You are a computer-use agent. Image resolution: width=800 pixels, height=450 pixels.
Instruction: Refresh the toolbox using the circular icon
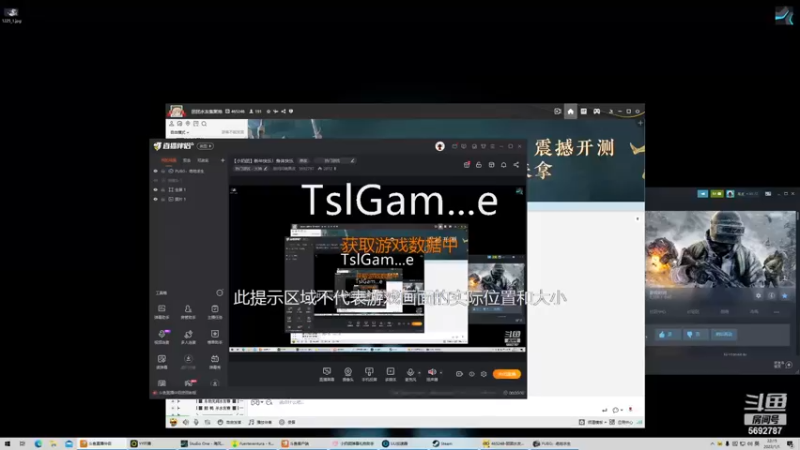click(219, 293)
